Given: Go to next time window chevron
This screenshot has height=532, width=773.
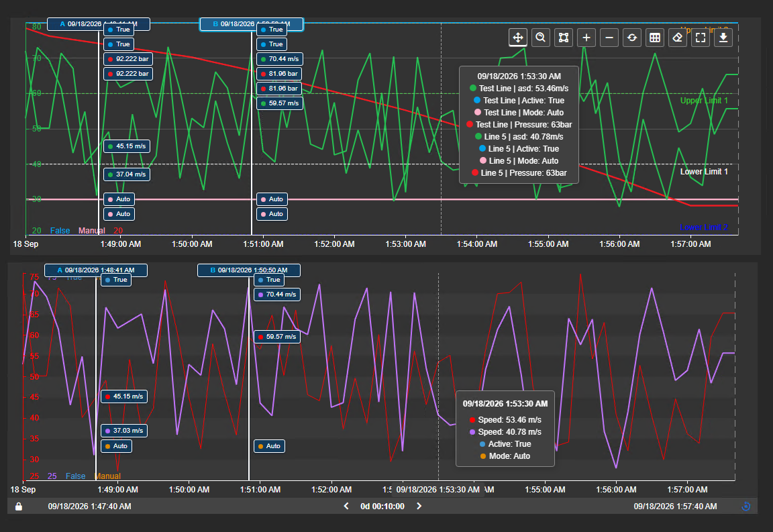Looking at the screenshot, I should click(x=419, y=507).
